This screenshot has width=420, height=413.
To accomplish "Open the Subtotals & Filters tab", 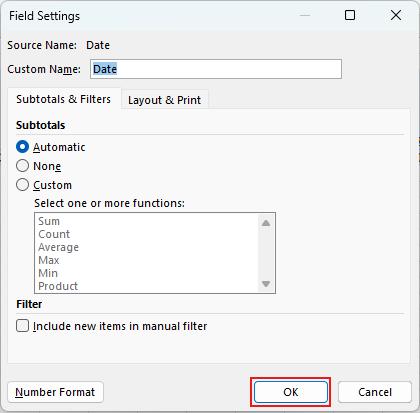I will (64, 99).
